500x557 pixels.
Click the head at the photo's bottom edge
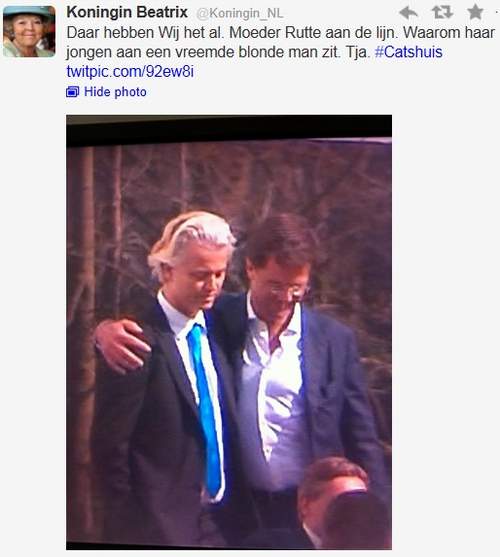click(341, 504)
